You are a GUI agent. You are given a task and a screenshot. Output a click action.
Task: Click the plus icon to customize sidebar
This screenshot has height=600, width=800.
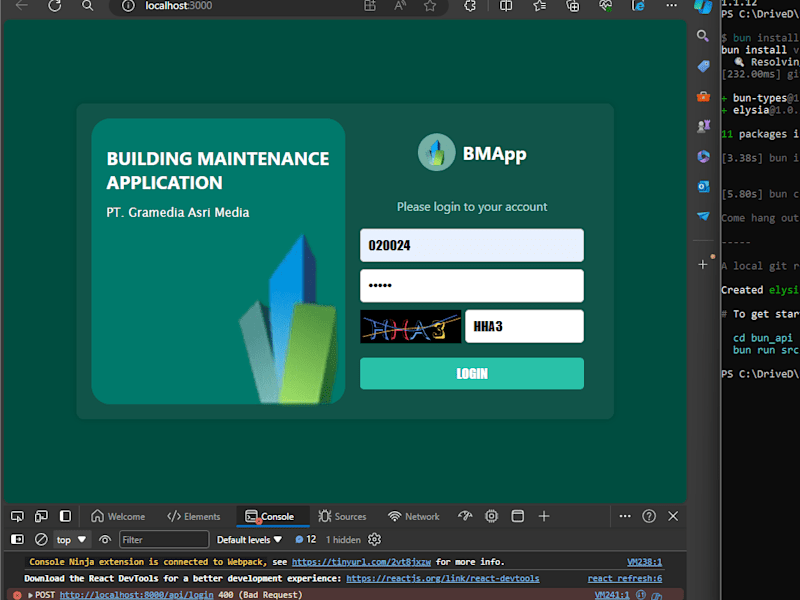(703, 264)
